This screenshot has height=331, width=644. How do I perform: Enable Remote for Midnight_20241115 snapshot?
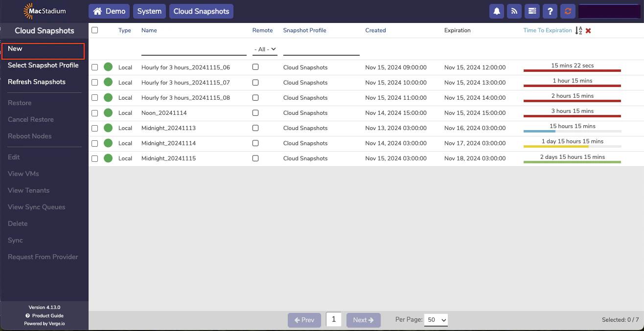[255, 158]
